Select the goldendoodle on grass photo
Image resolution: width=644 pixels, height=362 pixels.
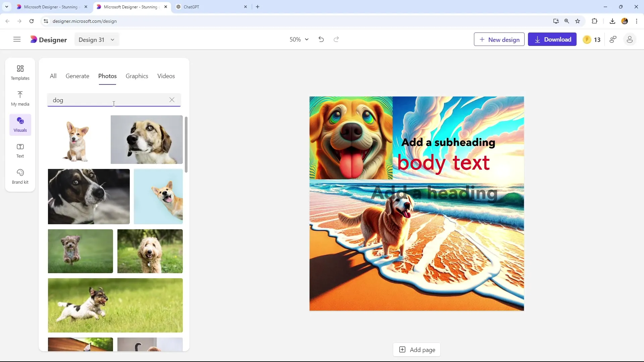tap(150, 251)
